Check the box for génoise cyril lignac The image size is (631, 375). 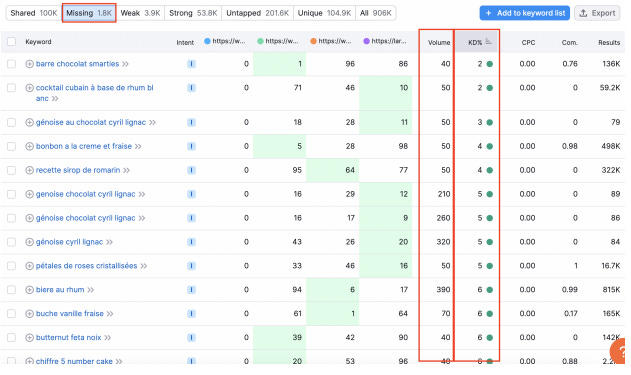[12, 242]
